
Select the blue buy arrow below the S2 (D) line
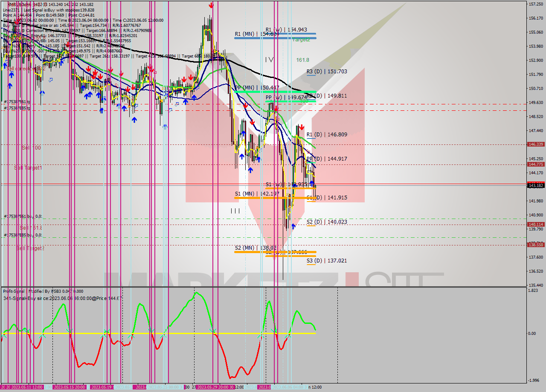(x=293, y=227)
